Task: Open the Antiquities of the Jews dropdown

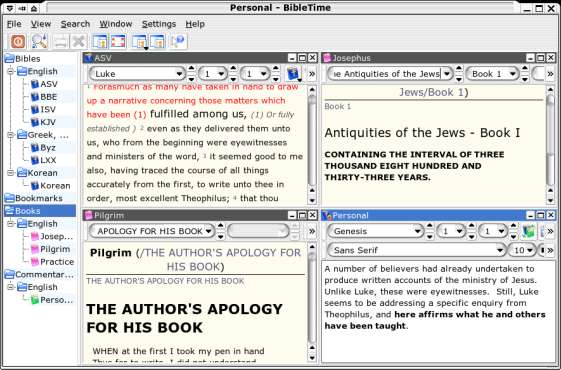Action: pos(390,74)
